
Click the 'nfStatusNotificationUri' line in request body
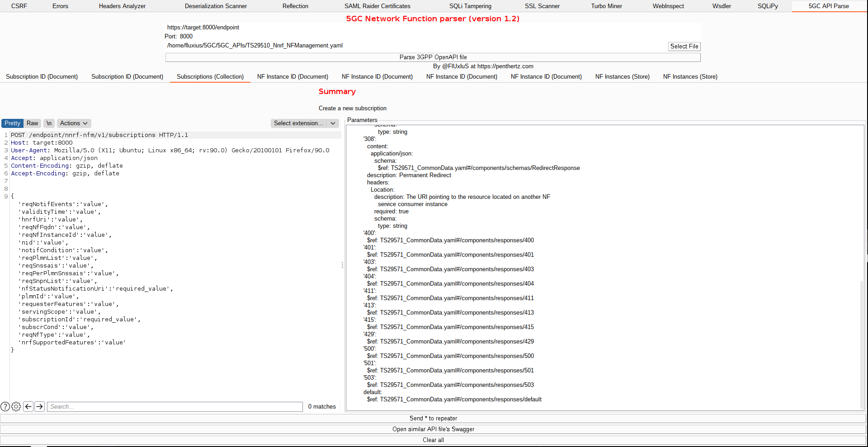coord(95,289)
